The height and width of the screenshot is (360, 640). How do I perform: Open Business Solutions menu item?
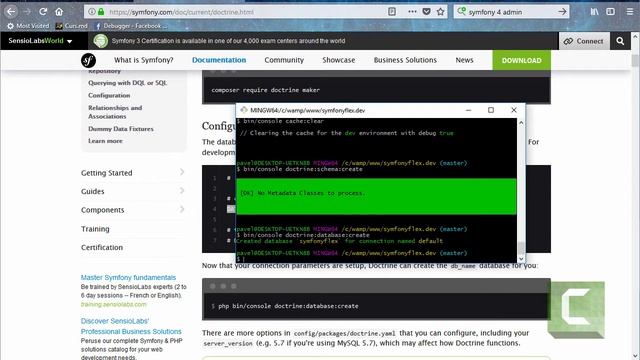coord(405,60)
